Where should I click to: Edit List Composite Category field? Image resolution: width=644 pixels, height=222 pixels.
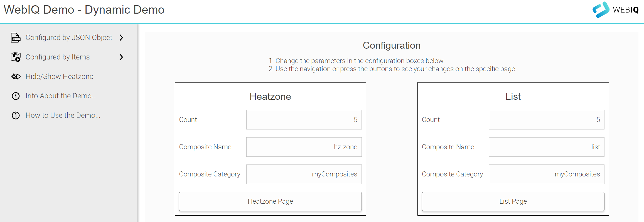point(547,174)
